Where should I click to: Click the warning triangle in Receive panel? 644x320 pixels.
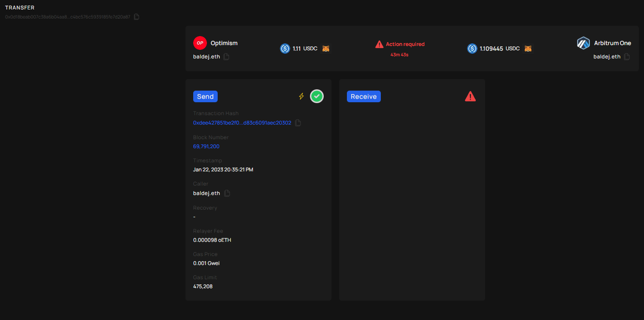(x=470, y=96)
